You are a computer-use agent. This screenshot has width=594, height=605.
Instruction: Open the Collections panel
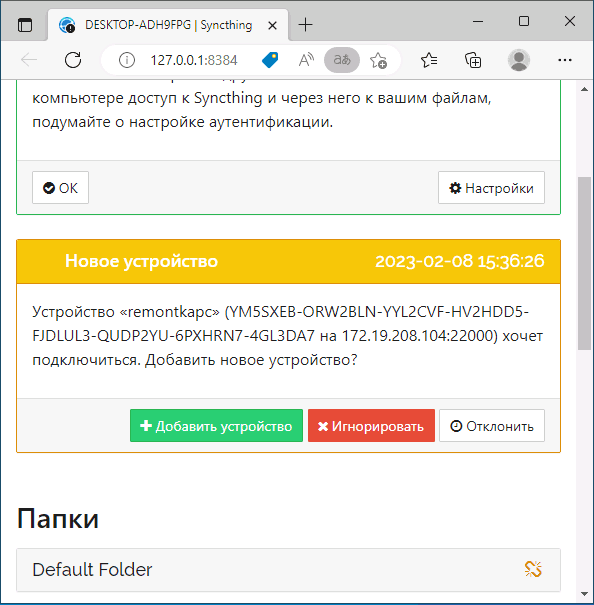(x=473, y=61)
